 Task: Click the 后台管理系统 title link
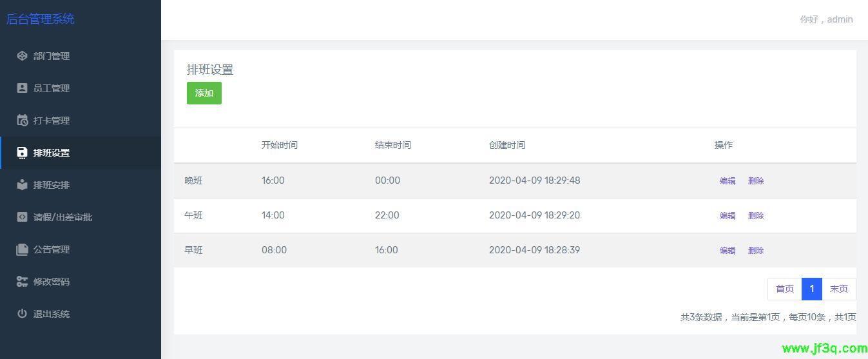pyautogui.click(x=41, y=19)
